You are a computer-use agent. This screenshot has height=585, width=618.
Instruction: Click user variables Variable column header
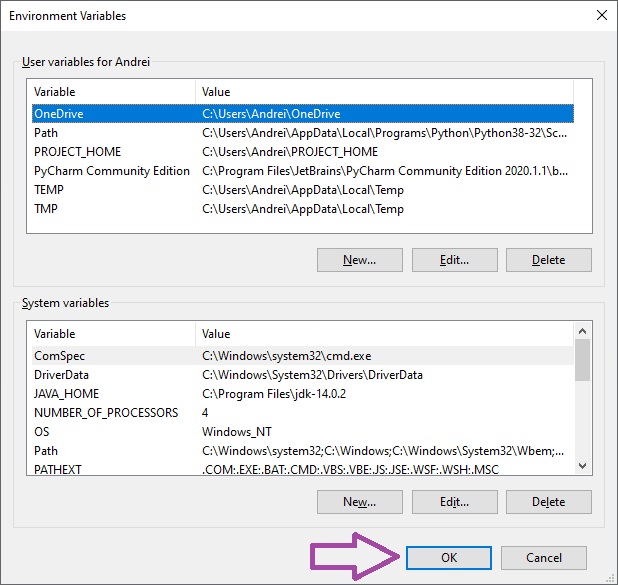[114, 92]
